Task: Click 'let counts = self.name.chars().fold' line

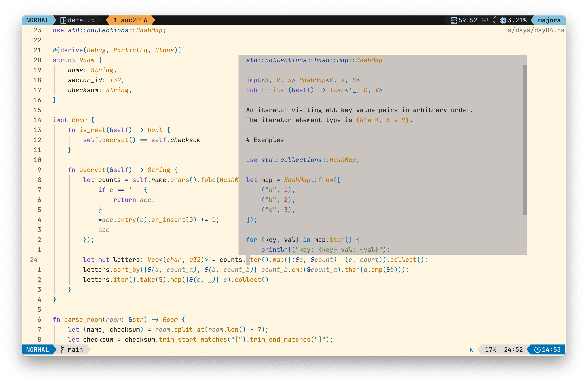Action: 161,180
